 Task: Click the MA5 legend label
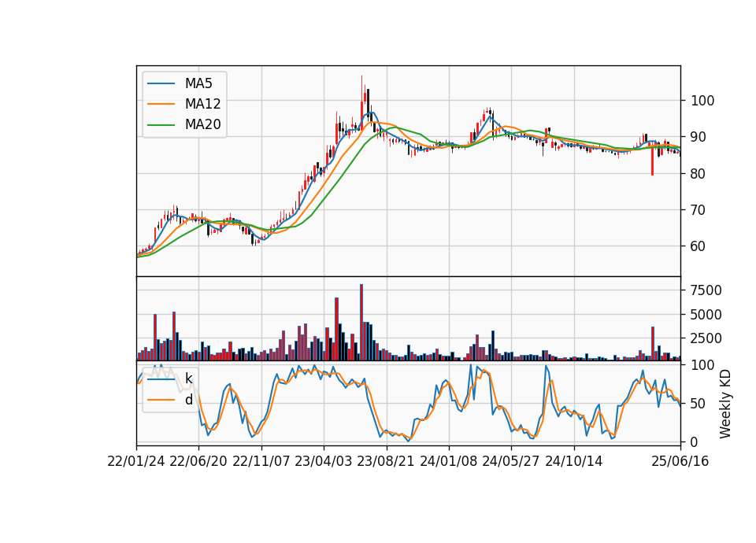[198, 83]
